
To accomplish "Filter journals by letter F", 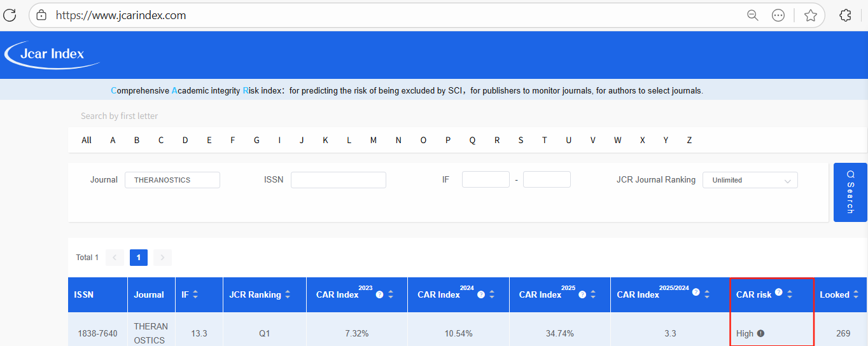I will pos(233,140).
